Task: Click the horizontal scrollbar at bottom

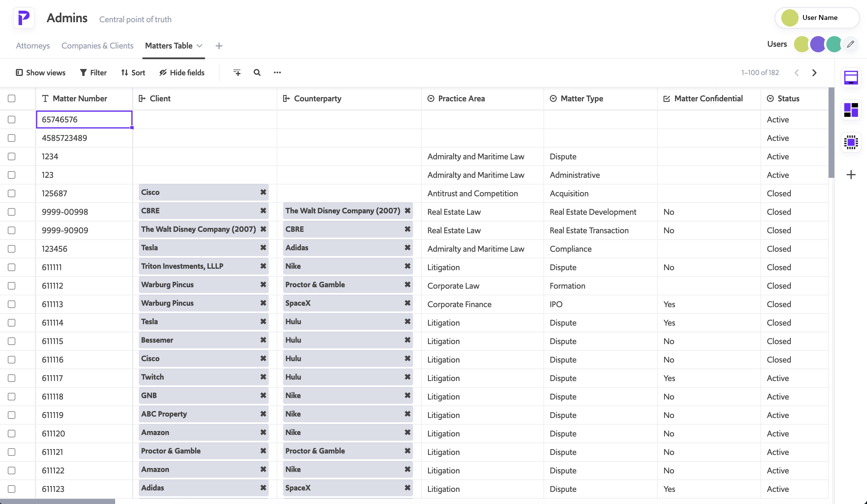Action: (57, 501)
